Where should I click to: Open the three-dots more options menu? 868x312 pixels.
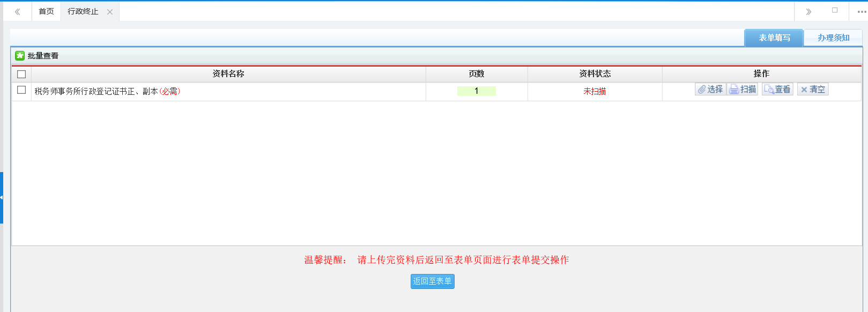pyautogui.click(x=861, y=12)
